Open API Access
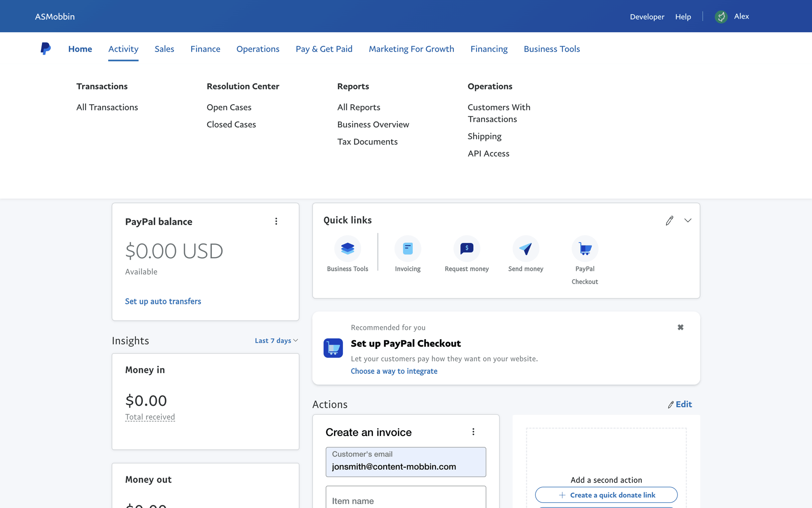This screenshot has height=508, width=812. coord(488,154)
